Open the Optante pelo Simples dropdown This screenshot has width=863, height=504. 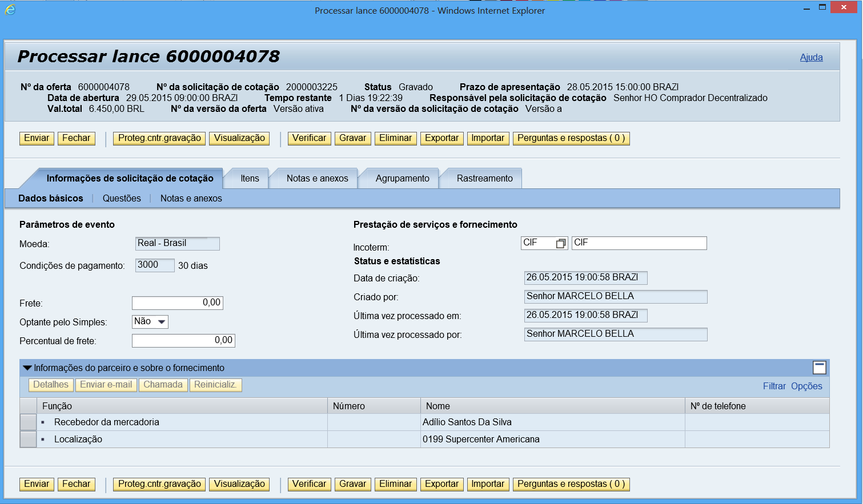(x=162, y=322)
